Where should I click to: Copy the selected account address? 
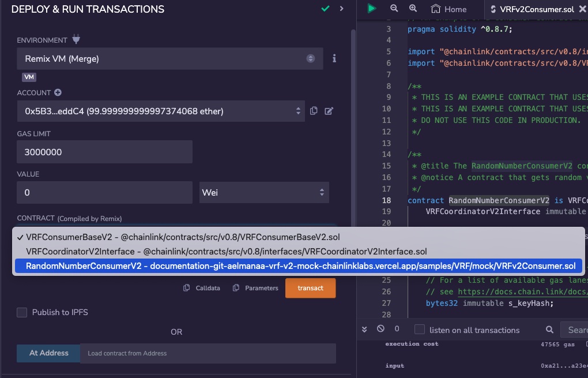(x=314, y=111)
